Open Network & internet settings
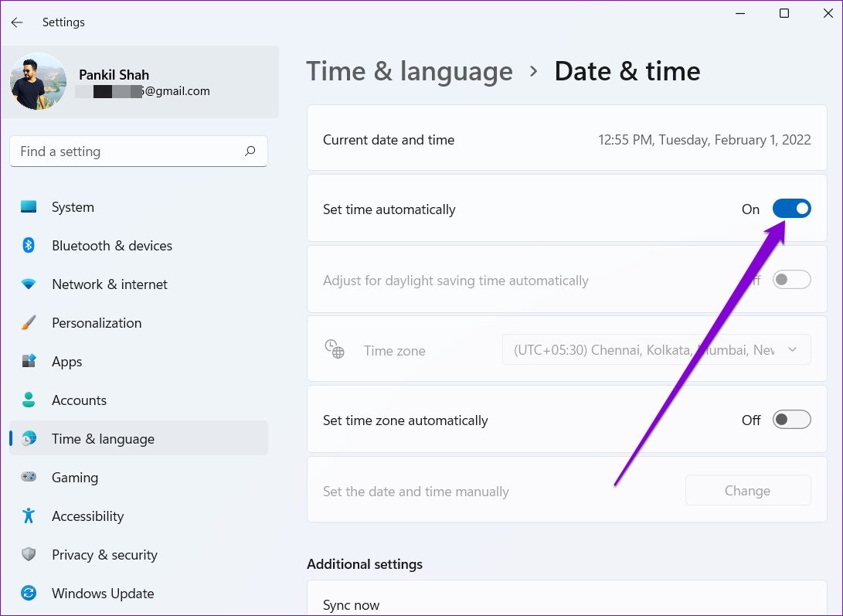 coord(29,284)
